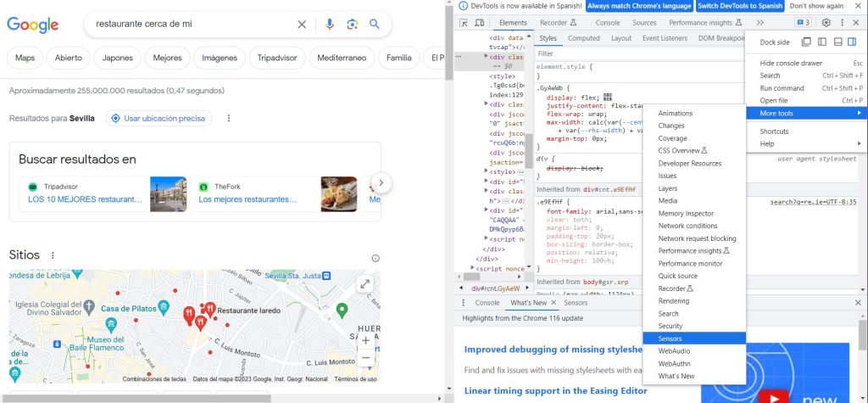Click the info icon above the map
Screen dimensions: 868x403
pyautogui.click(x=376, y=258)
